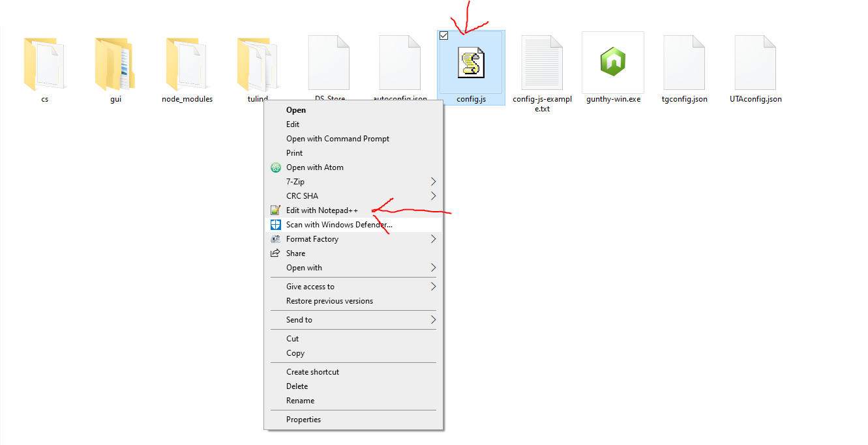
Task: Choose Edit with Notepad++ from context menu
Action: [x=322, y=210]
